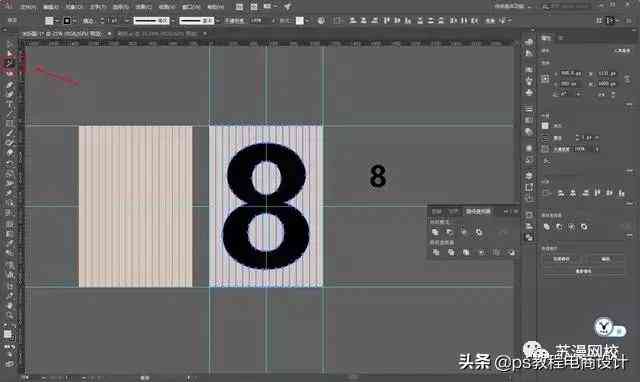Switch to the second document tab
640x382 pixels.
(x=158, y=34)
